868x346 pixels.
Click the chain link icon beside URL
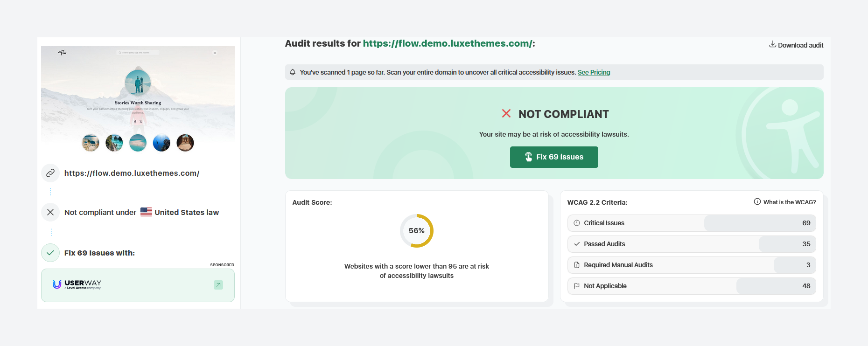pyautogui.click(x=50, y=173)
